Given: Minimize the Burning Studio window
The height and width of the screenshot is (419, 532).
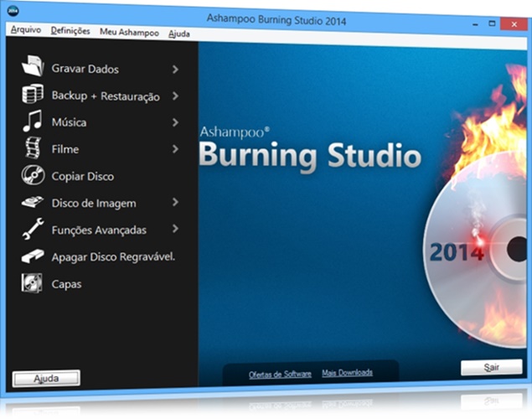Looking at the screenshot, I should [x=475, y=24].
